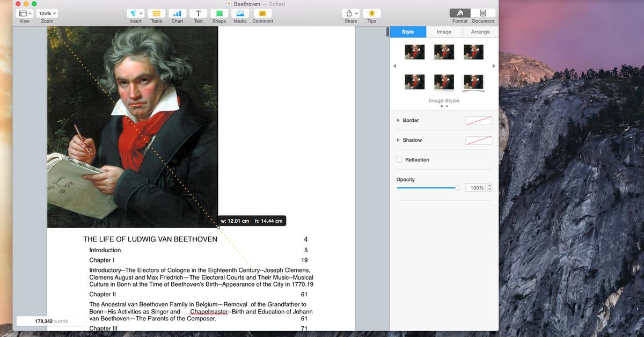Insert a Shape from the toolbar
Screen dimensions: 644x337
click(x=219, y=13)
